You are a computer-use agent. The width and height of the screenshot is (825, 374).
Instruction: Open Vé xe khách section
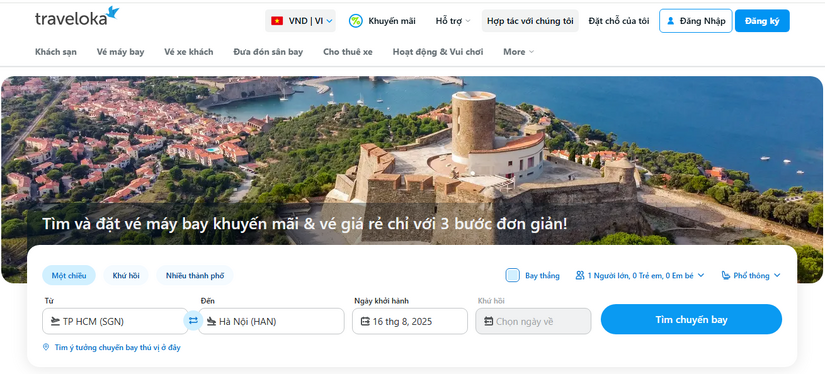click(189, 52)
